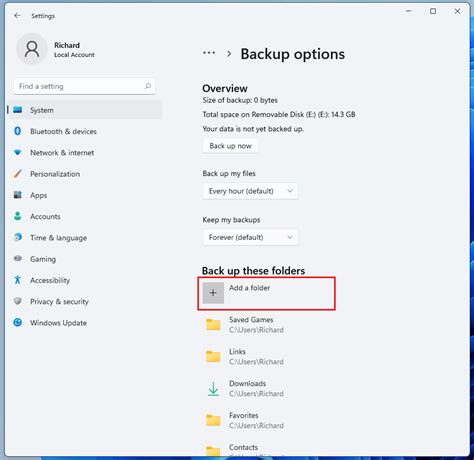Click the plus icon to add folder
Image resolution: width=474 pixels, height=460 pixels.
[x=213, y=293]
